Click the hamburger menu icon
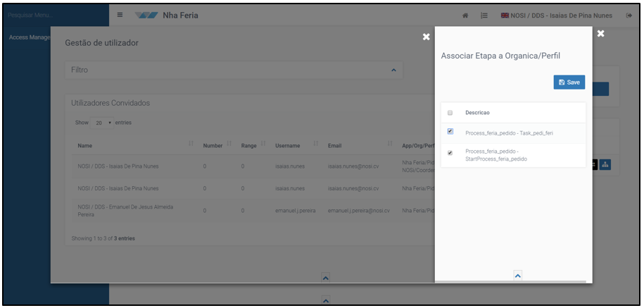This screenshot has width=644, height=308. point(120,15)
